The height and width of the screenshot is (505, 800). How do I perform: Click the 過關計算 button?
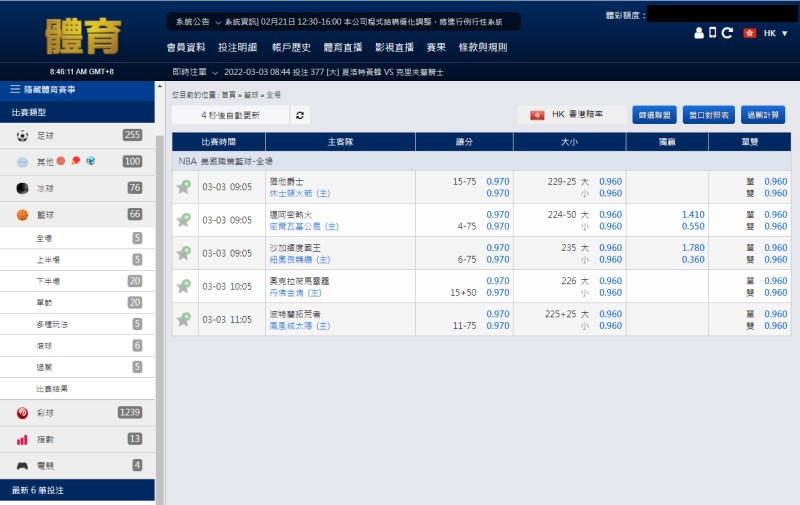tap(763, 115)
